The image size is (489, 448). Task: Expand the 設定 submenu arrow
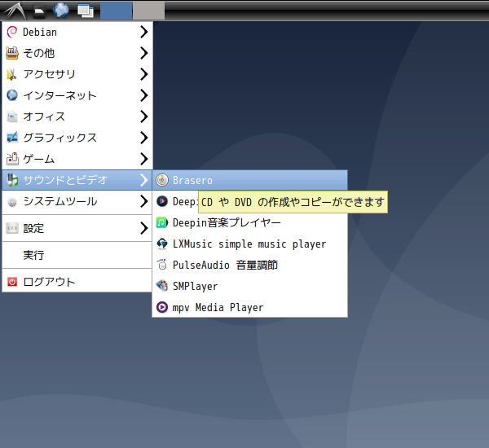click(143, 228)
